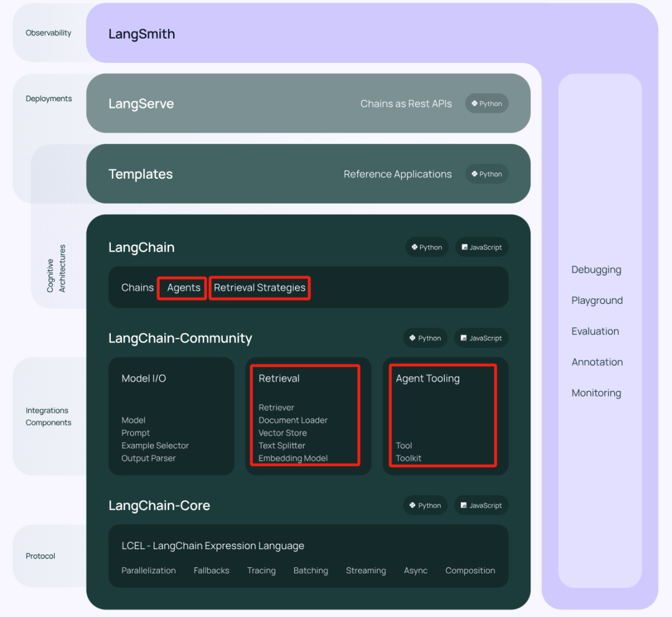Click the "Document Loader" entry

click(293, 420)
